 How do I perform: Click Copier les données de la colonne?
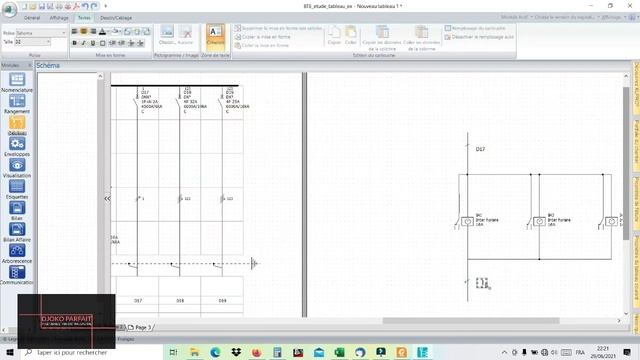click(x=382, y=38)
